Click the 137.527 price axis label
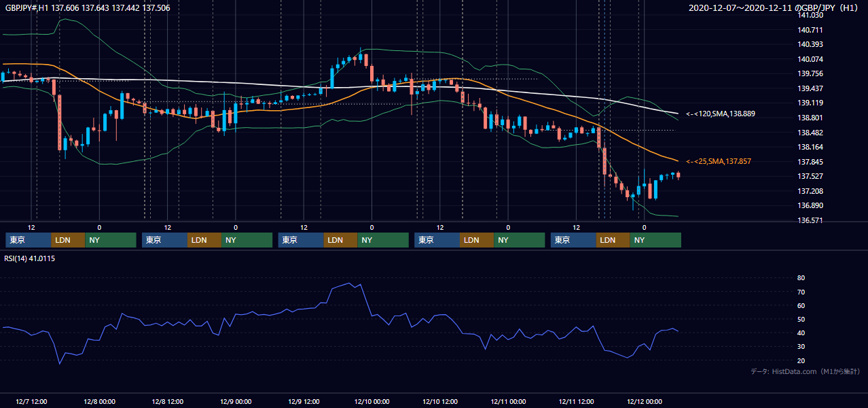The width and height of the screenshot is (868, 408). point(810,176)
